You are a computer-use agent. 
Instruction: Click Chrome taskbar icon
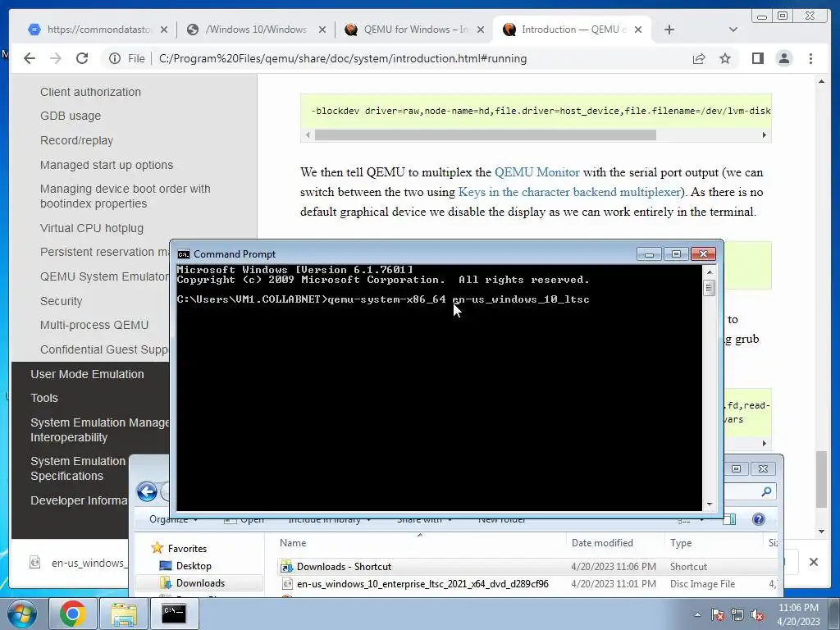pos(73,614)
